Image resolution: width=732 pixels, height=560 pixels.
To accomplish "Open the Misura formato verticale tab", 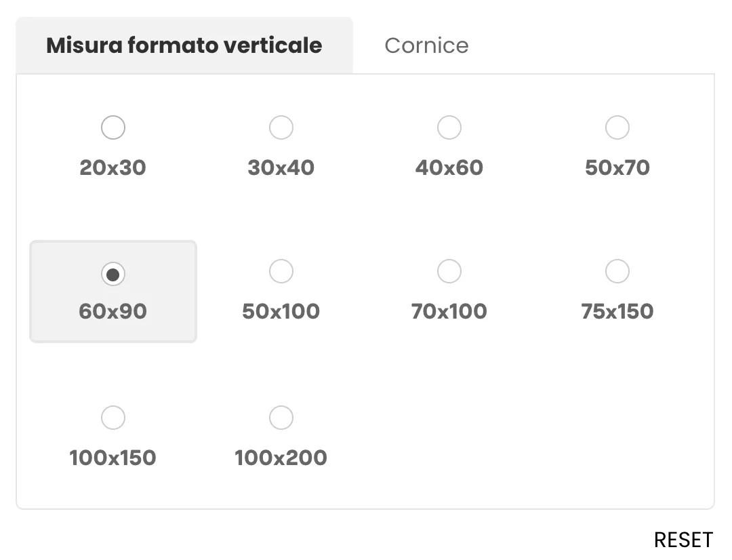I will (x=184, y=45).
